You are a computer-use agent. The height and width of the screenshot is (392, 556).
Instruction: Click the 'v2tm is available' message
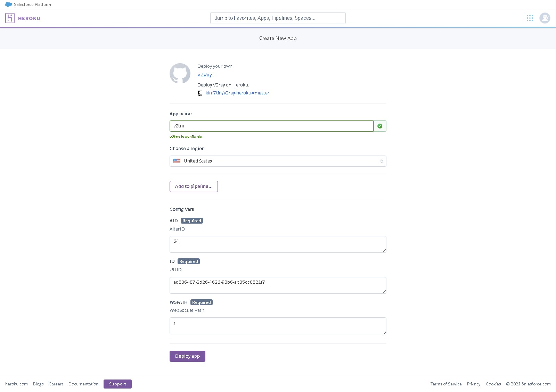point(186,137)
